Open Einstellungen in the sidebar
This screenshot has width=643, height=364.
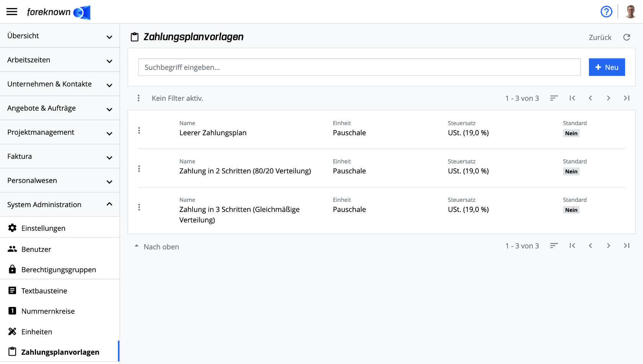(43, 228)
